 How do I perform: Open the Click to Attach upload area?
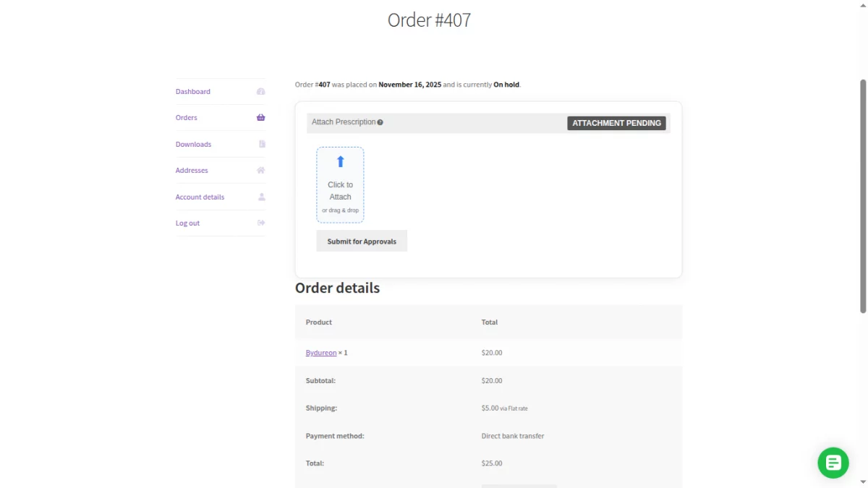pyautogui.click(x=340, y=184)
